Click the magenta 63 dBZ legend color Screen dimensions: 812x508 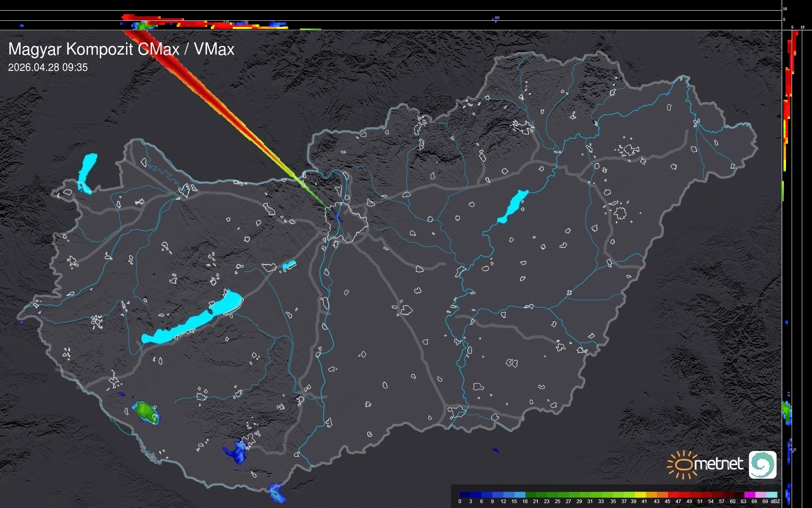749,495
